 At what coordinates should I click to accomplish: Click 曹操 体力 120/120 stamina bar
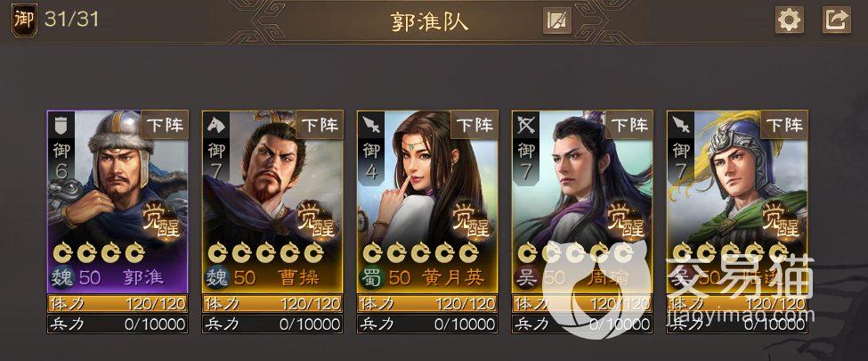[x=272, y=303]
